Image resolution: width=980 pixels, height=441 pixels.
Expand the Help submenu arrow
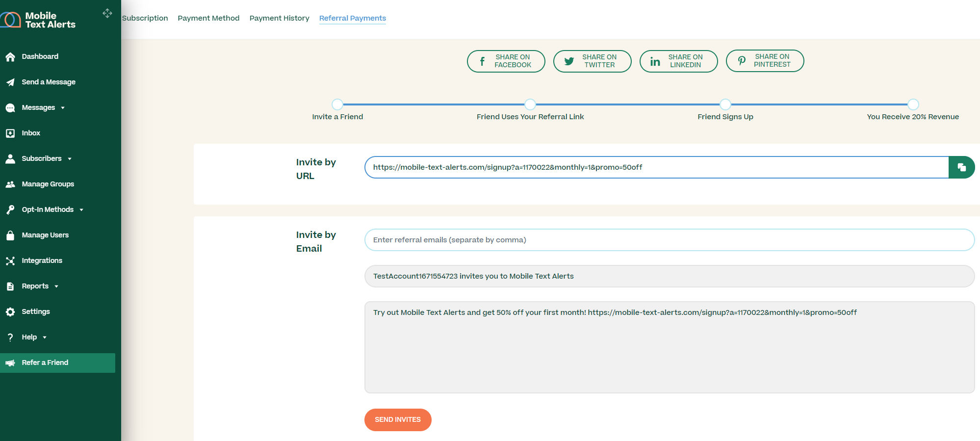tap(45, 337)
